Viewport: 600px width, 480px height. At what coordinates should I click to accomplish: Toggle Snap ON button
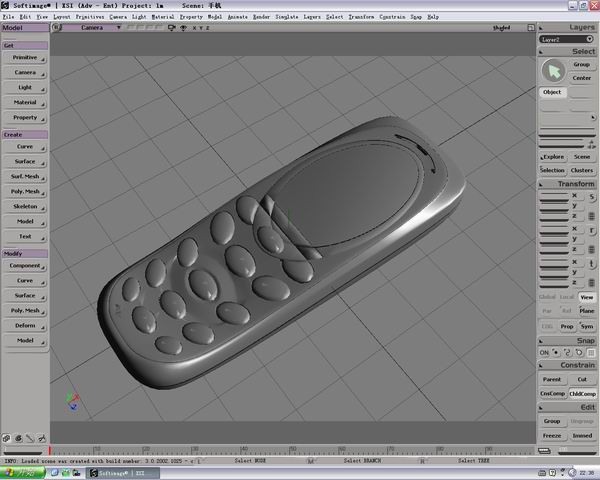[545, 352]
